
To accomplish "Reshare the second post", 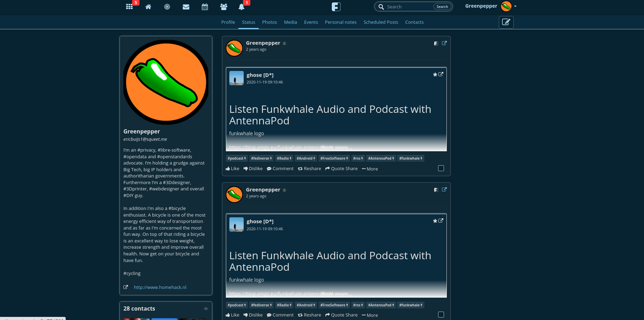I will pyautogui.click(x=309, y=315).
